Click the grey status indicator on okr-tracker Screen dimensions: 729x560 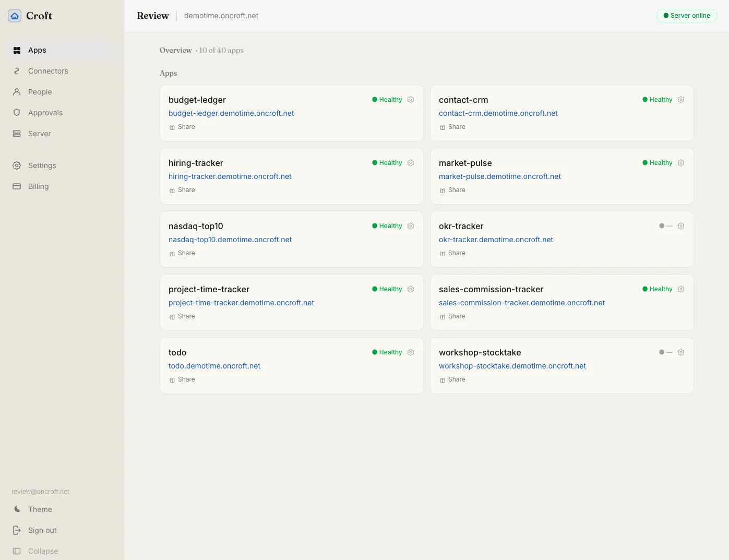[x=666, y=226]
